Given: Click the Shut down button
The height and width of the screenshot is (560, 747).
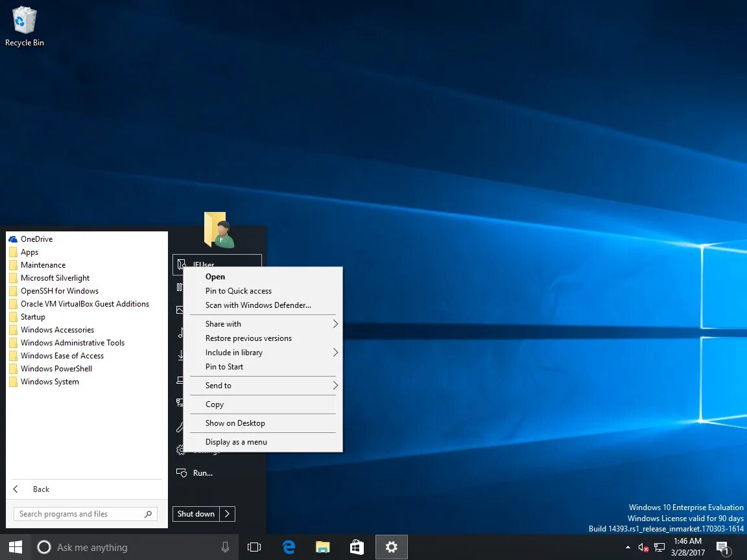Looking at the screenshot, I should [196, 513].
